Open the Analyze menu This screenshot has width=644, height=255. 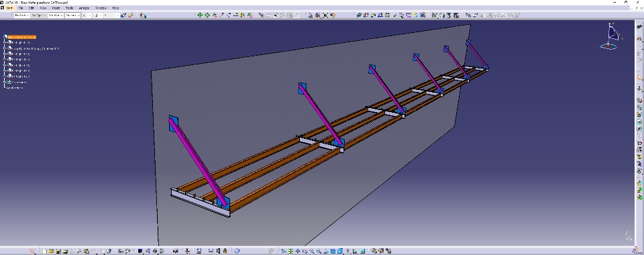(85, 8)
